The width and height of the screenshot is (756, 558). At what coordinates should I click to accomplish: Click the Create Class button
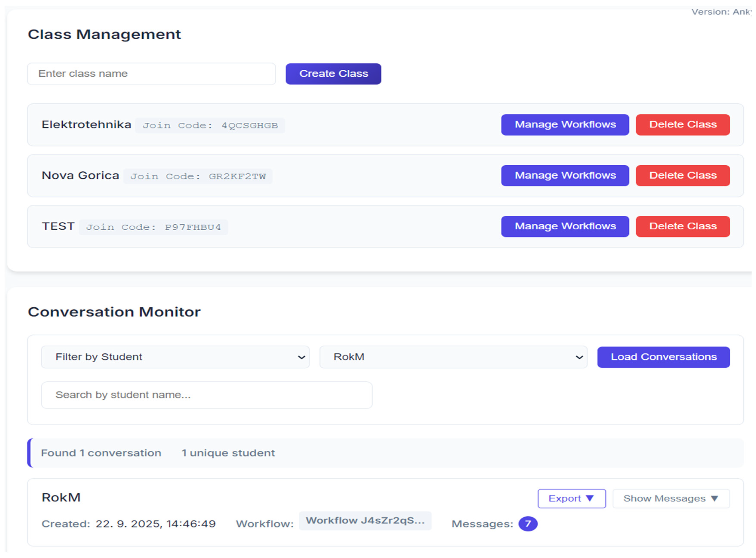coord(333,74)
